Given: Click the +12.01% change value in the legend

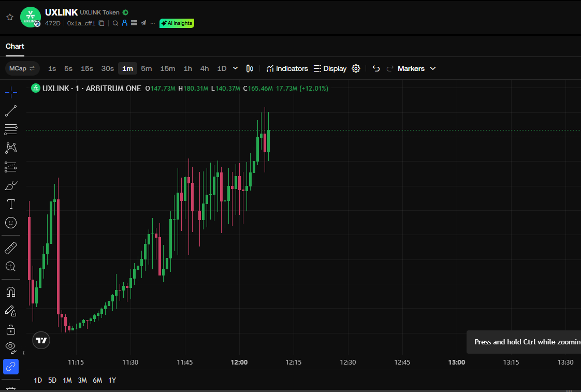Looking at the screenshot, I should pyautogui.click(x=314, y=89).
